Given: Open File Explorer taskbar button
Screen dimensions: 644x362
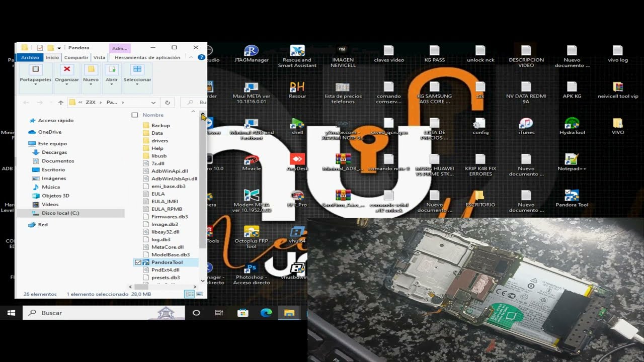Looking at the screenshot, I should 289,313.
